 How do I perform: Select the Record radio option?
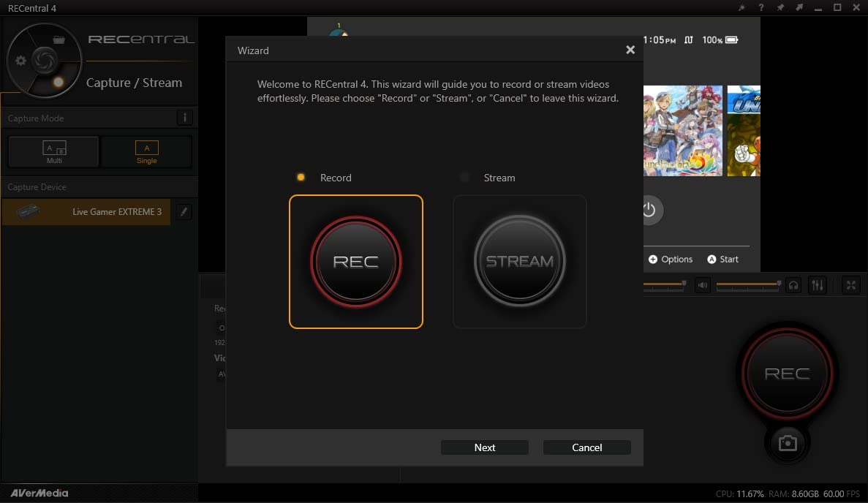coord(301,178)
